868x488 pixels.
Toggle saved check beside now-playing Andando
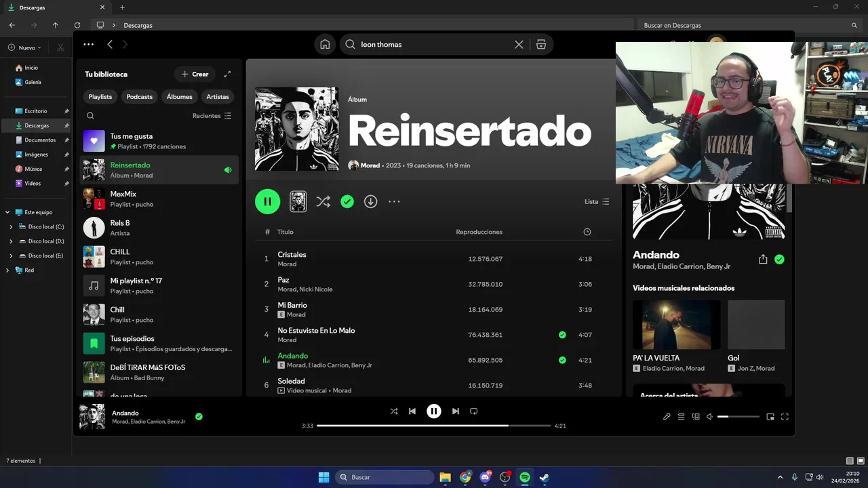[199, 416]
